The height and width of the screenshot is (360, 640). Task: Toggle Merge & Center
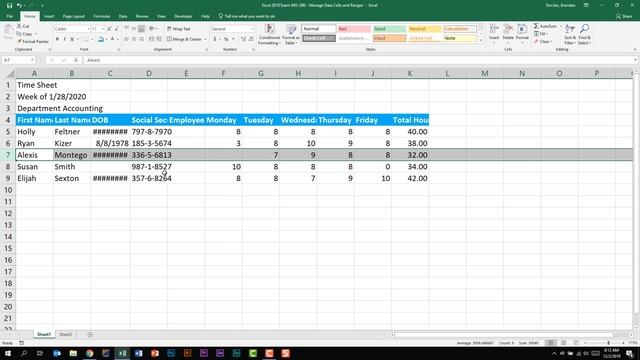pos(184,39)
